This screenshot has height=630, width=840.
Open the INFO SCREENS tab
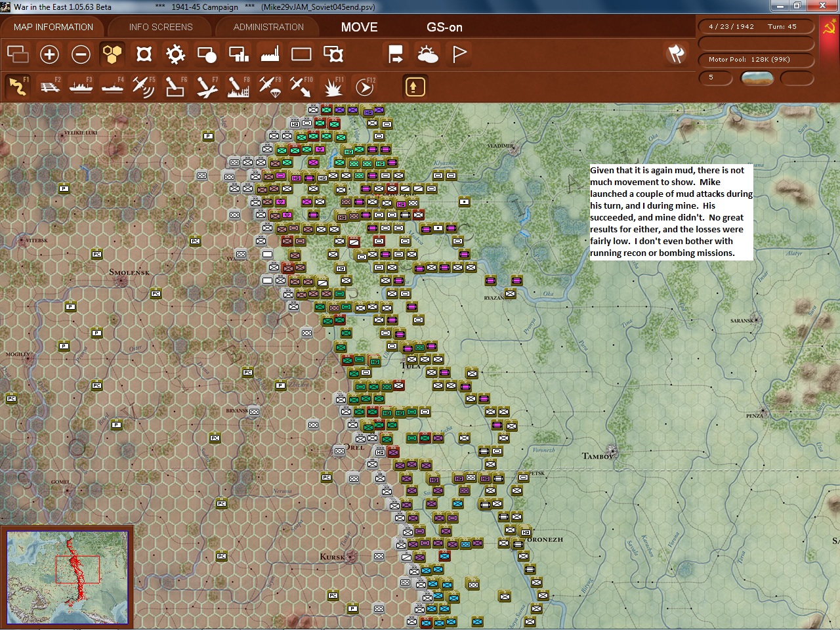click(x=161, y=27)
